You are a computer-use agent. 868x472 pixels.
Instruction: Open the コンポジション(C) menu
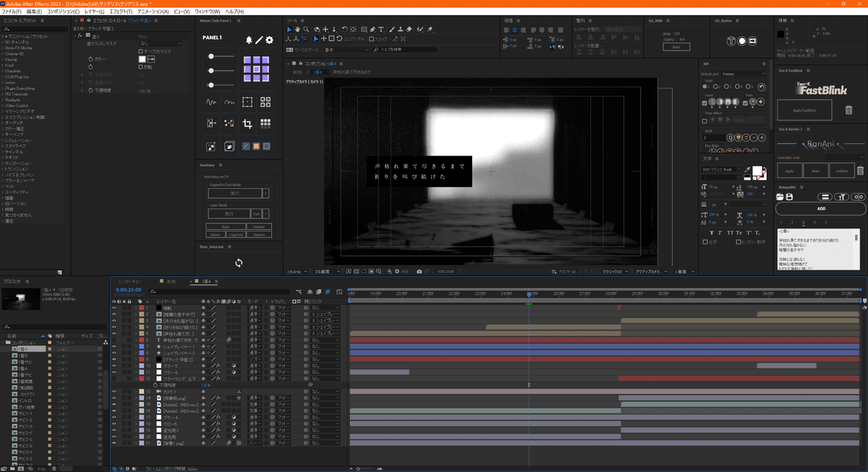coord(63,12)
